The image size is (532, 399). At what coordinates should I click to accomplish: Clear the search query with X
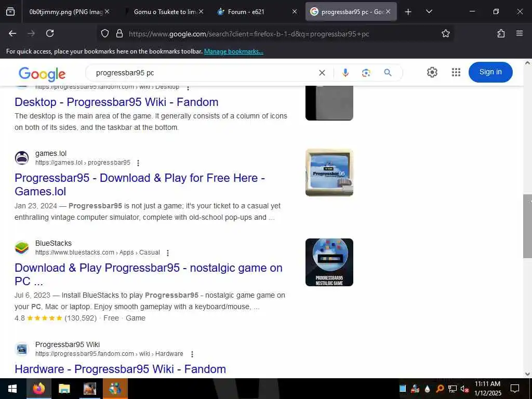click(x=322, y=73)
